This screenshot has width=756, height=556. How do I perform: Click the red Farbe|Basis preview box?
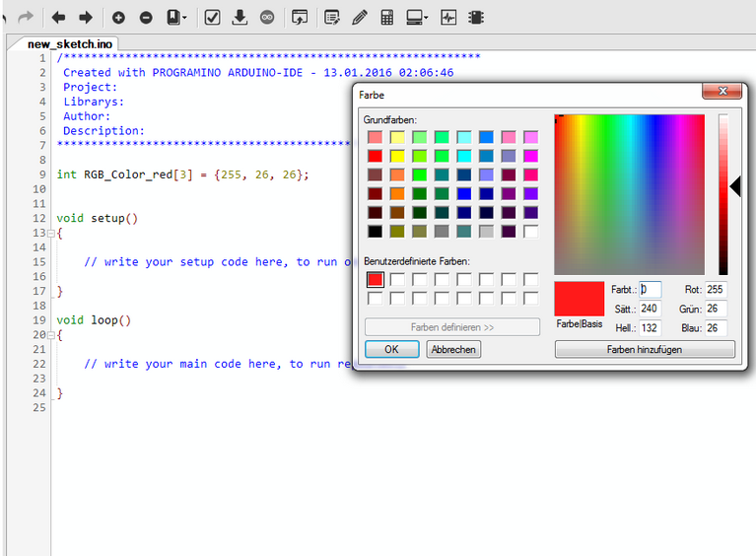(579, 299)
